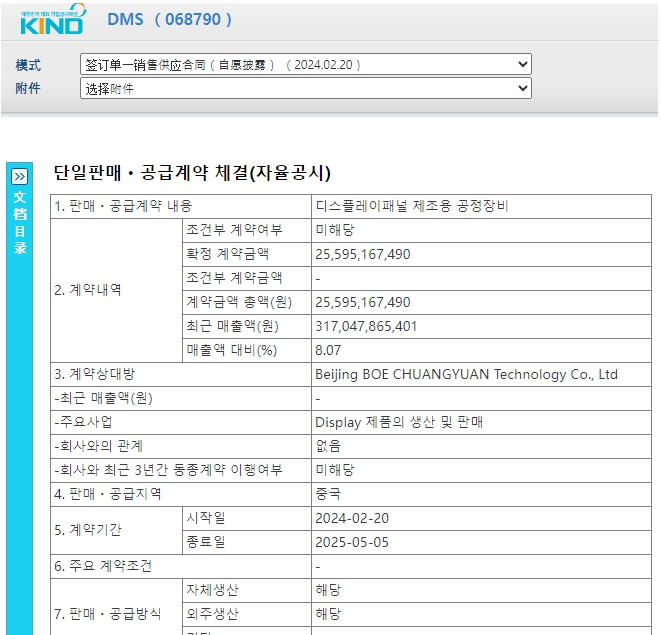Select the 8.07 sales percentage cell
The height and width of the screenshot is (635, 661).
point(328,350)
